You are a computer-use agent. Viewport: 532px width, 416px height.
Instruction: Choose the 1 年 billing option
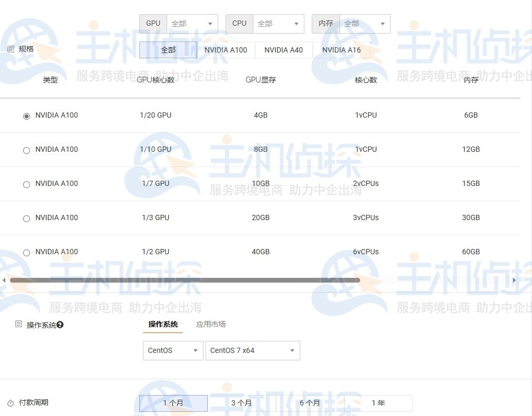378,403
